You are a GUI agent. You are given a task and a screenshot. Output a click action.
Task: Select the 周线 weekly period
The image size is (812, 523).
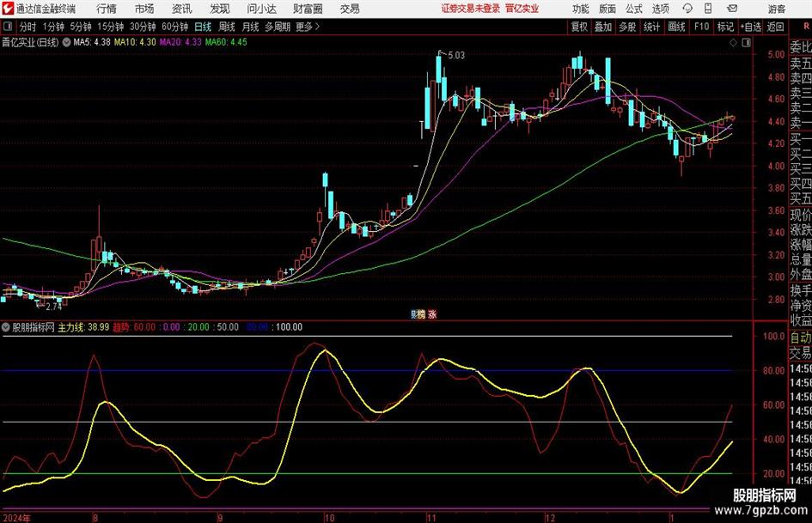(x=227, y=27)
